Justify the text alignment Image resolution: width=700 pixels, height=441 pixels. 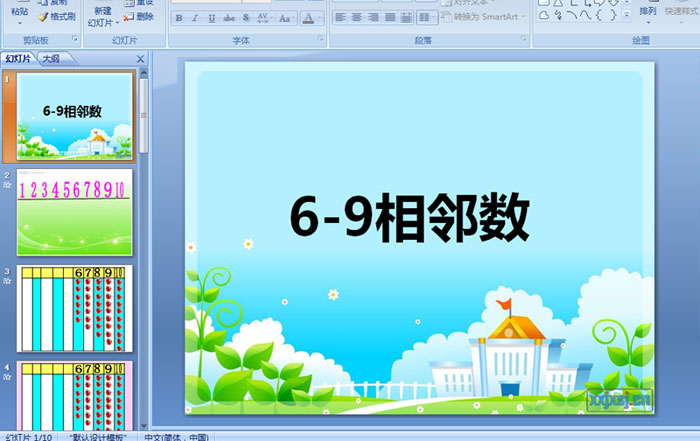[x=390, y=17]
